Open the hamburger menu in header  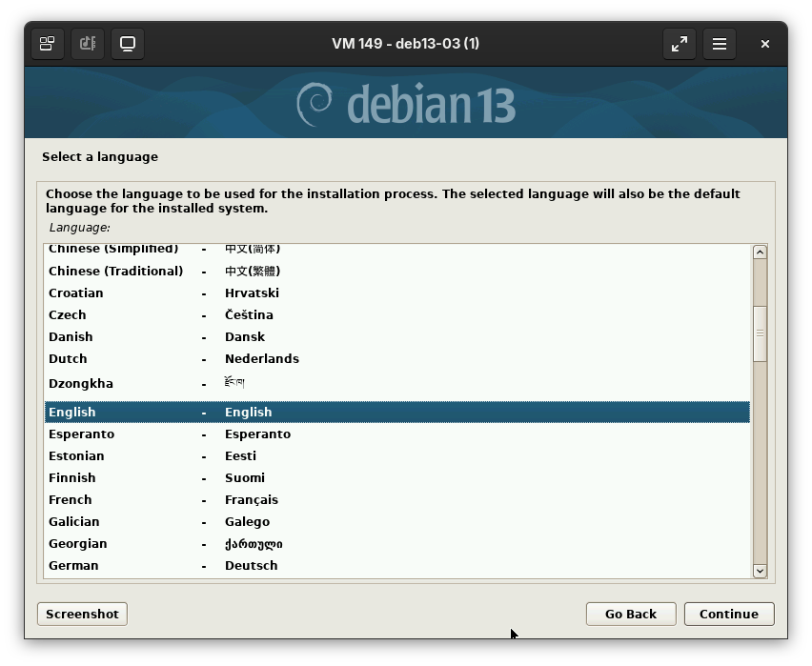[x=720, y=44]
